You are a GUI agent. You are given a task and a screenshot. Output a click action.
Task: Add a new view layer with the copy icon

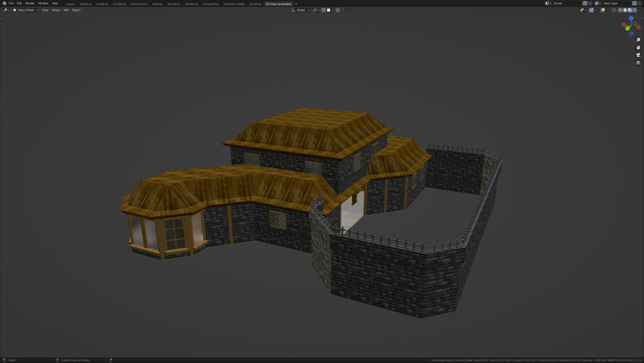pyautogui.click(x=634, y=3)
